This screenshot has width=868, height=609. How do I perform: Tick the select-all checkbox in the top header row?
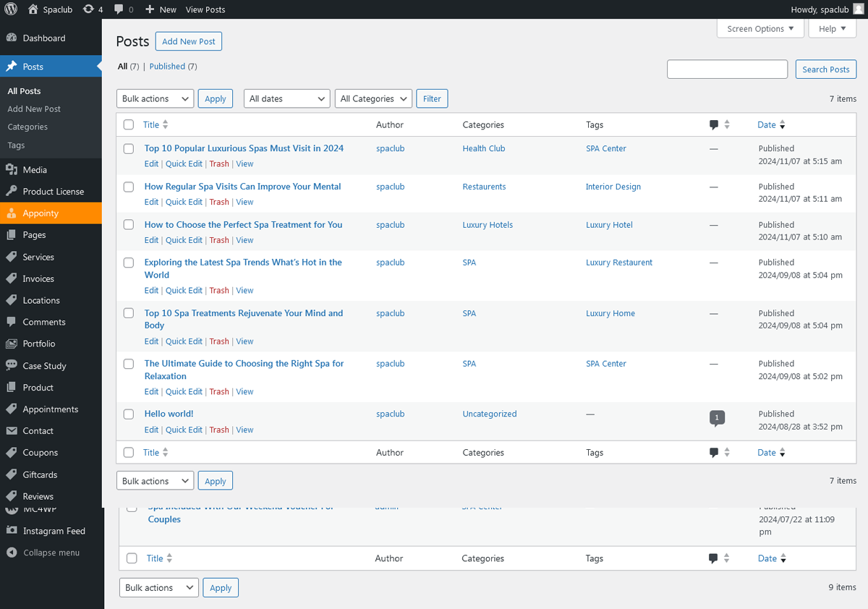point(129,125)
